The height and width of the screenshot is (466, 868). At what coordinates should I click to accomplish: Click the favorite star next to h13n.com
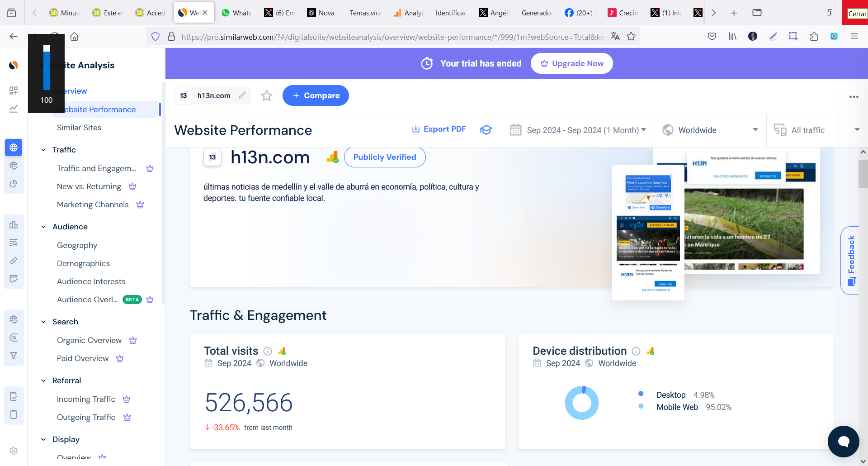coord(267,96)
